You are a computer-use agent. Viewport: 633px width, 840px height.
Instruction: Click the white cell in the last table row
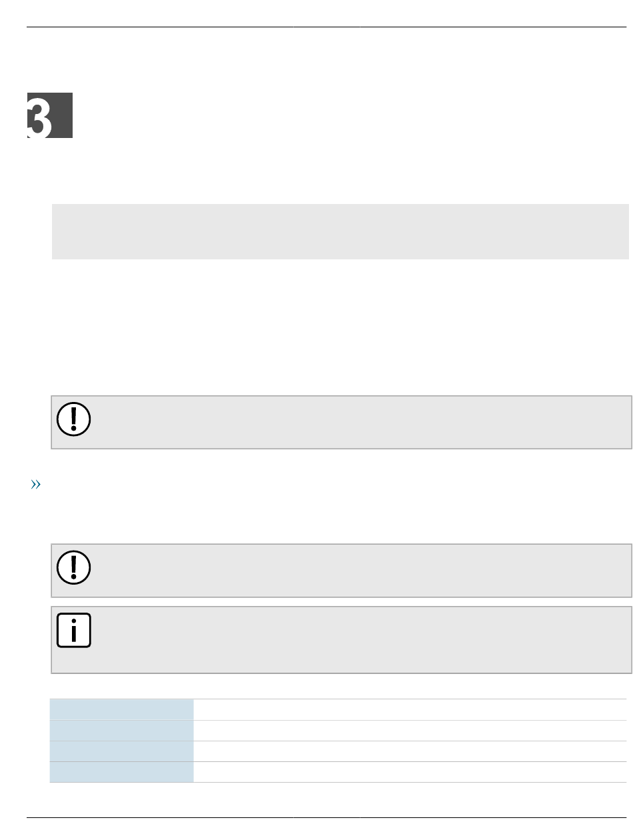click(x=410, y=771)
